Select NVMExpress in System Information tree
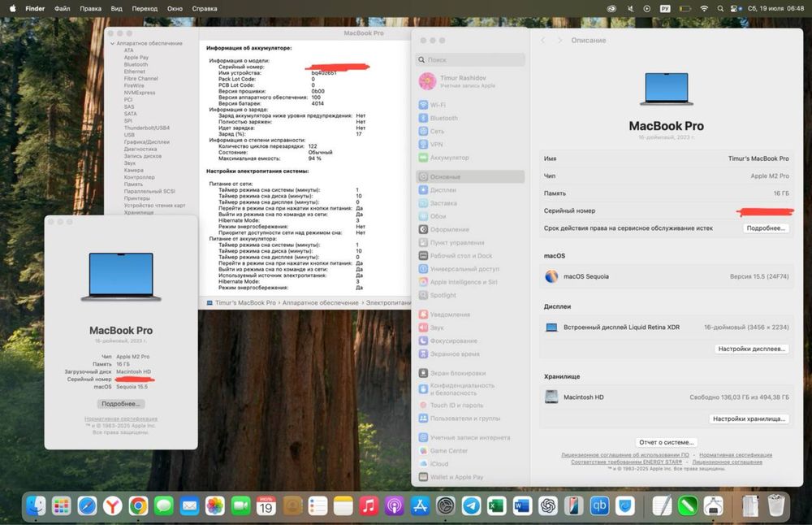Viewport: 812px width, 525px height. point(140,93)
